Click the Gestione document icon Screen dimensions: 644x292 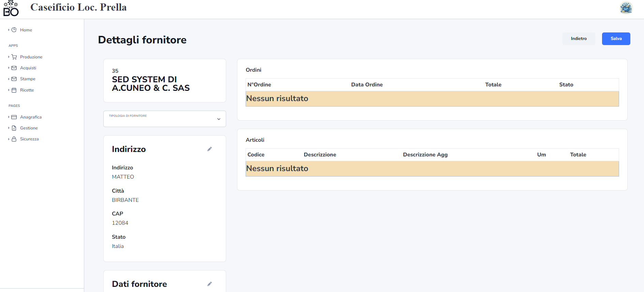(x=14, y=128)
